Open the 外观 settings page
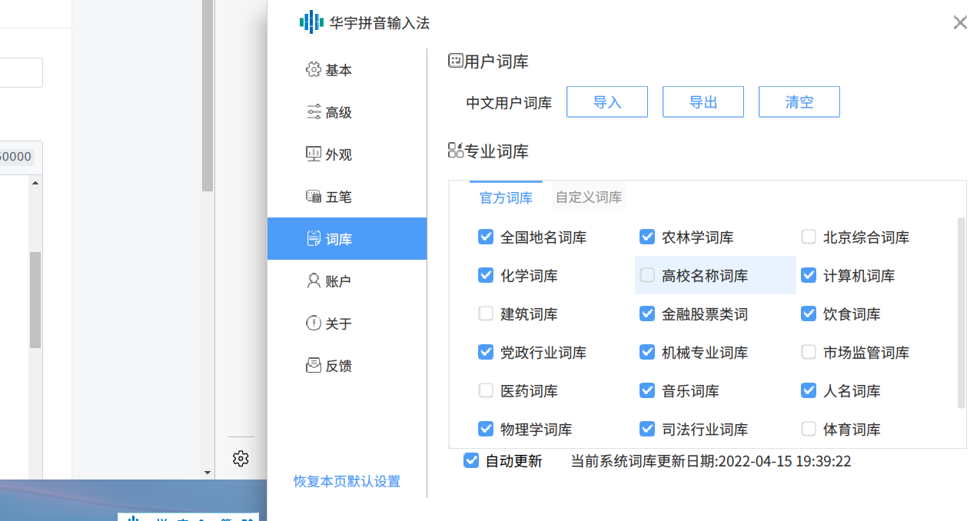 click(347, 154)
